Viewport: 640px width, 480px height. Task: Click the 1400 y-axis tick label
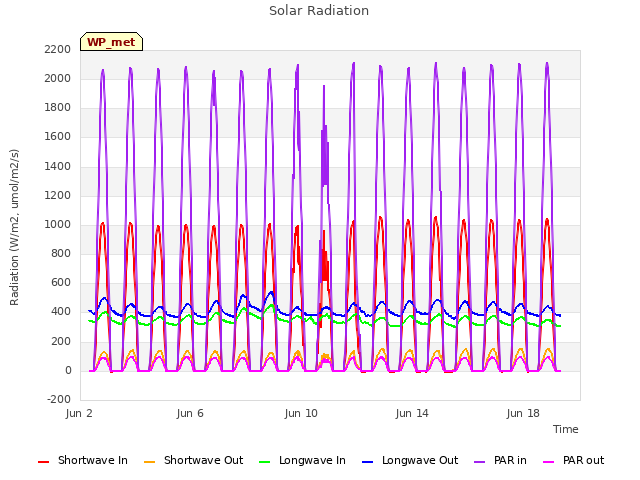[58, 166]
